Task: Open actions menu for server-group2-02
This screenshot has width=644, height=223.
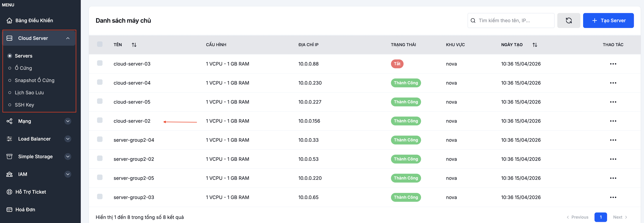Action: coord(613,159)
